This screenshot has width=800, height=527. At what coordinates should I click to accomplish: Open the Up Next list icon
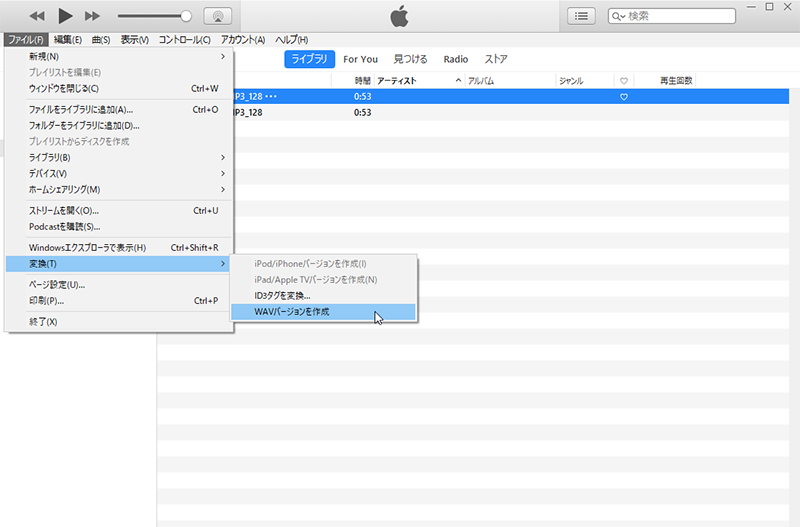[x=581, y=16]
